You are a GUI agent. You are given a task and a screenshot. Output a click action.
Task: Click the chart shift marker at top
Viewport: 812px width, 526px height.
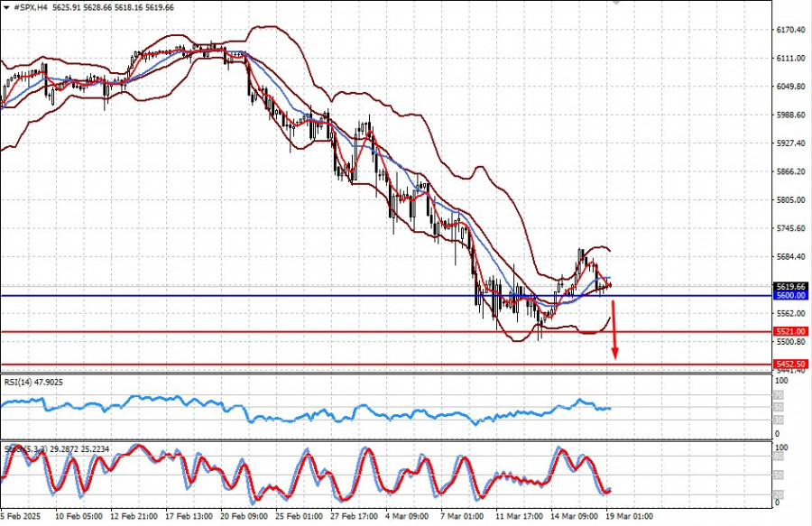(x=615, y=2)
